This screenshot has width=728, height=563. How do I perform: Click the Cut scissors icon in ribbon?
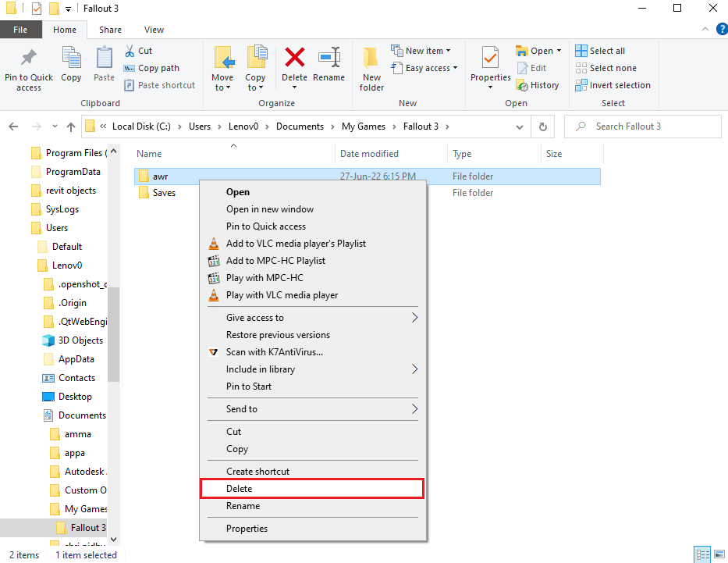tap(129, 51)
